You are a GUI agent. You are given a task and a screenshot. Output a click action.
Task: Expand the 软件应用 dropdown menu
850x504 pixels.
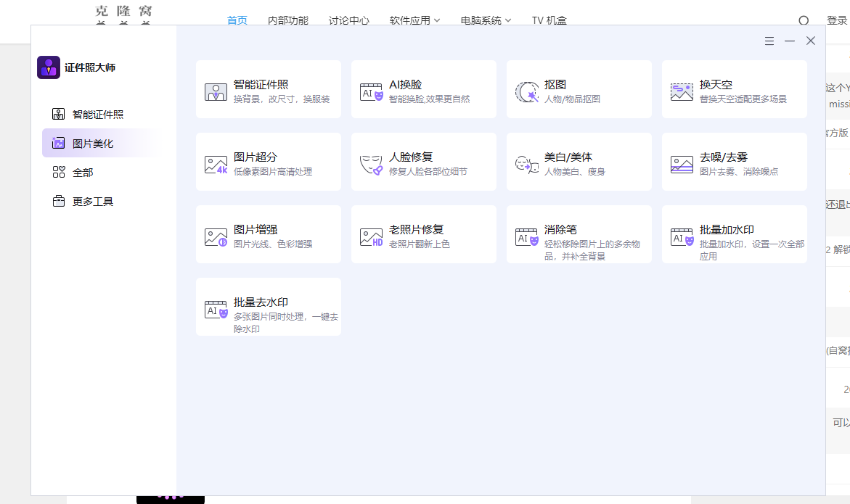click(414, 20)
